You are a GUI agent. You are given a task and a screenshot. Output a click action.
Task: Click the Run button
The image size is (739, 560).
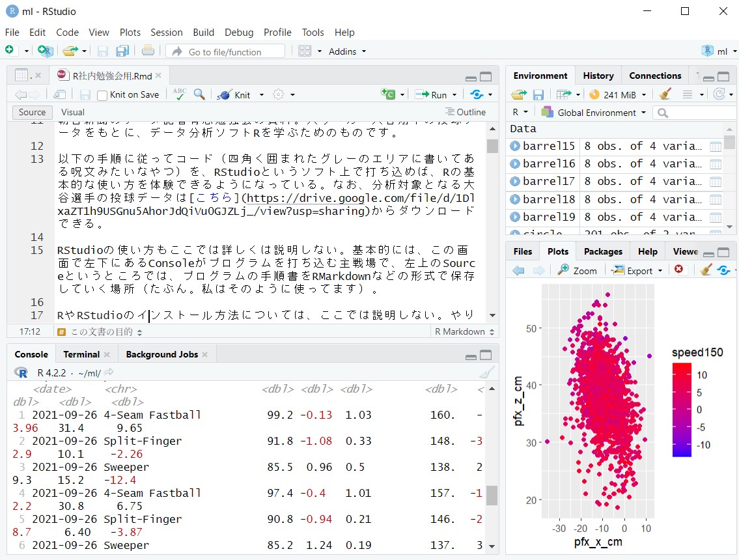click(x=431, y=95)
